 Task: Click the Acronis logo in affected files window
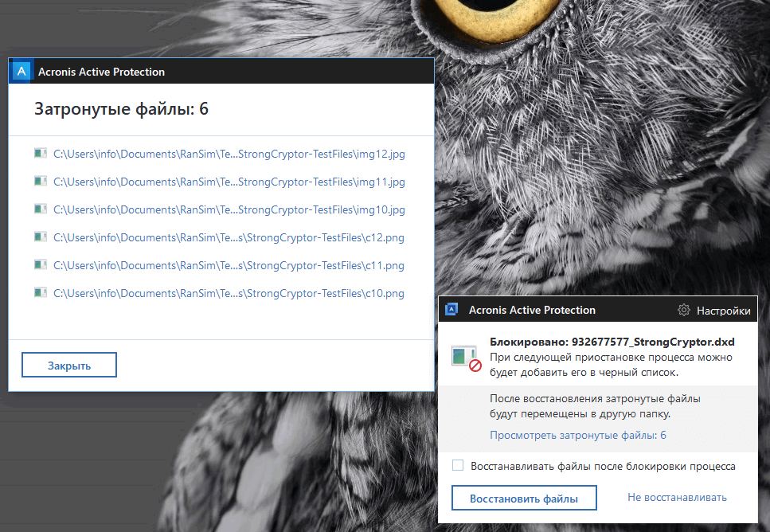(21, 71)
